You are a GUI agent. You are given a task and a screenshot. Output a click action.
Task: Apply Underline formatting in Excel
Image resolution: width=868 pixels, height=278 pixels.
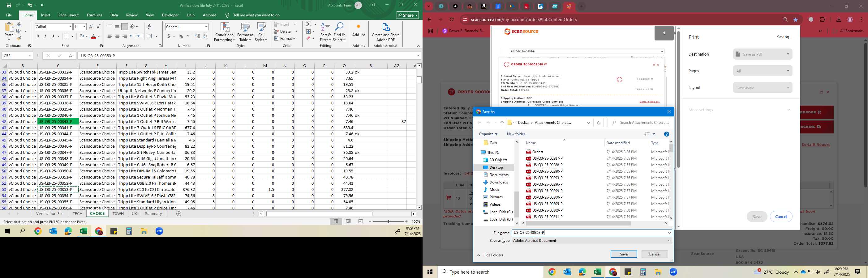pos(53,36)
